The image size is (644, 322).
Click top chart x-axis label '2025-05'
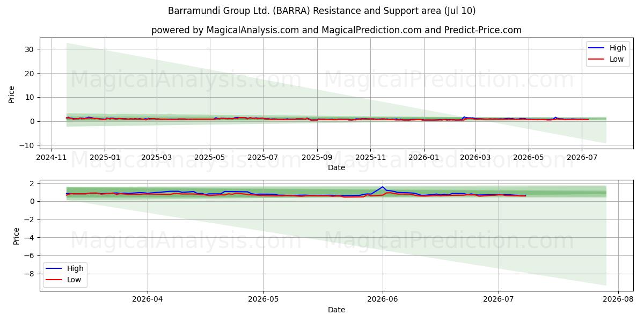210,158
